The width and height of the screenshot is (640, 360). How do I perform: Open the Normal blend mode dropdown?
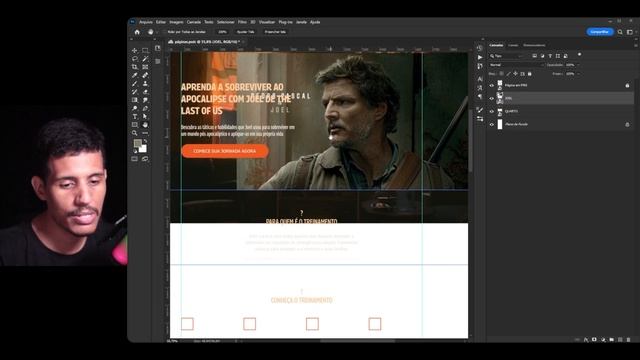(x=517, y=65)
